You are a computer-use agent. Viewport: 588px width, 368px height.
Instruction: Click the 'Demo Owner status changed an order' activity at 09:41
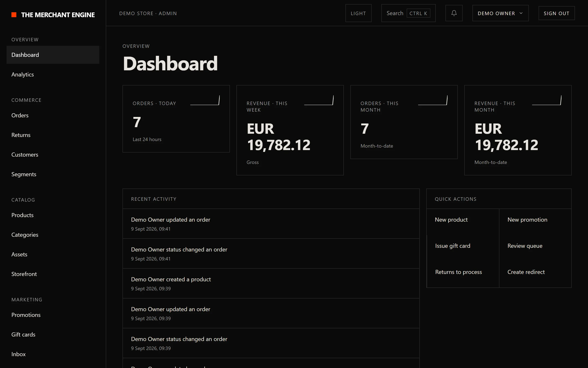pos(271,254)
